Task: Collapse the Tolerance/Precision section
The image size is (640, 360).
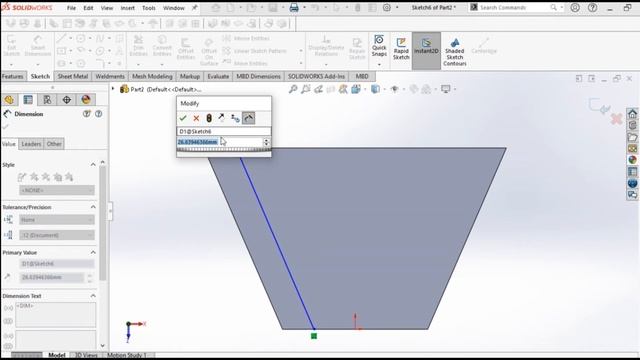Action: [93, 207]
